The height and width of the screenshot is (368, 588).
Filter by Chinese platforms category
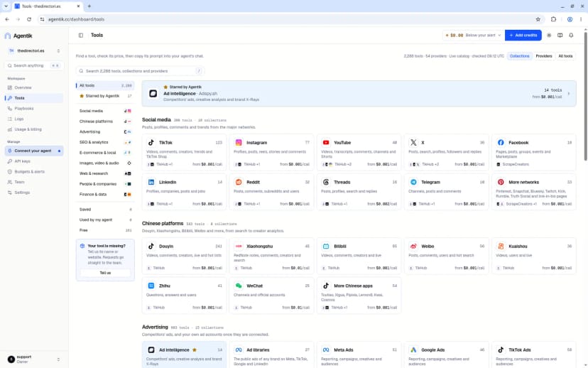click(x=105, y=121)
